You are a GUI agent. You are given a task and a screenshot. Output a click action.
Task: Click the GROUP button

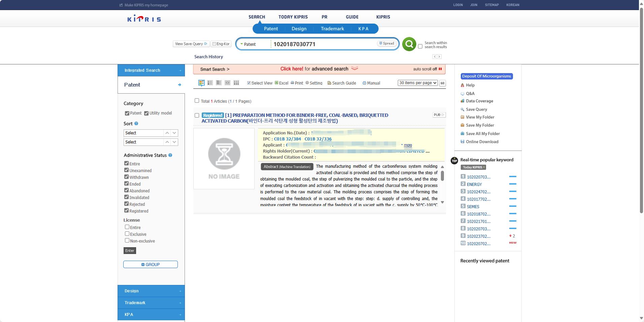pyautogui.click(x=151, y=264)
